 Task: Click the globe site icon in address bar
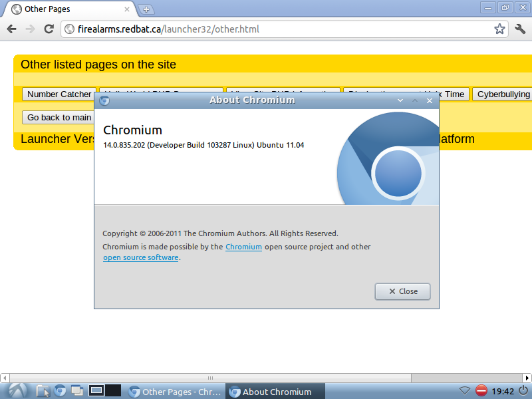[x=70, y=29]
